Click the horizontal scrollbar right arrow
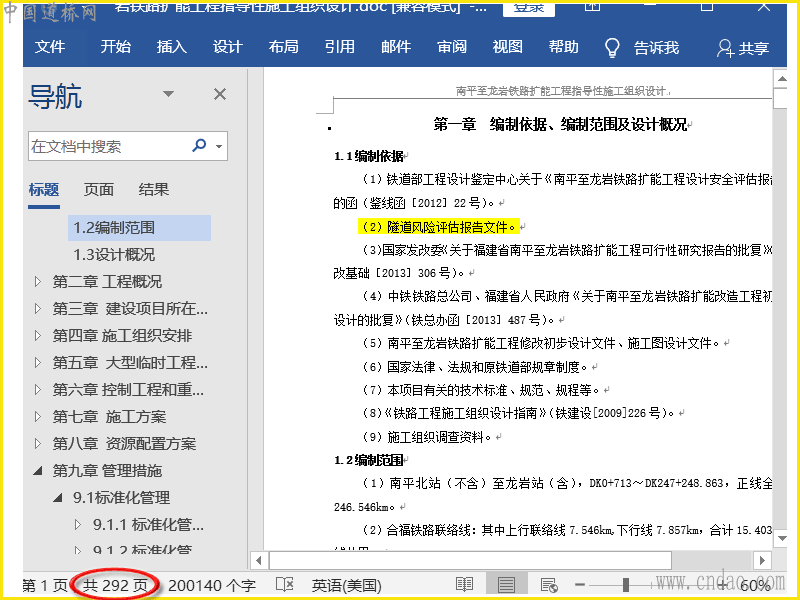800x600 pixels. point(762,560)
